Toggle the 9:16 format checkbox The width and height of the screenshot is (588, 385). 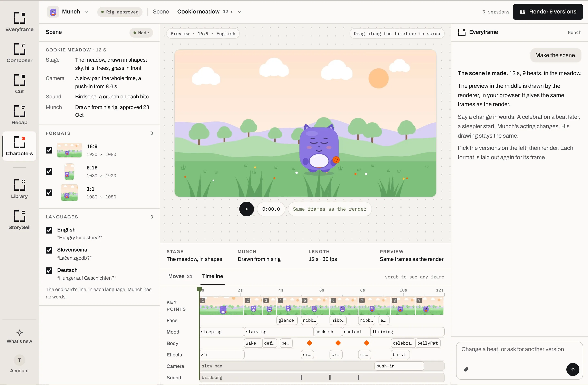click(49, 171)
